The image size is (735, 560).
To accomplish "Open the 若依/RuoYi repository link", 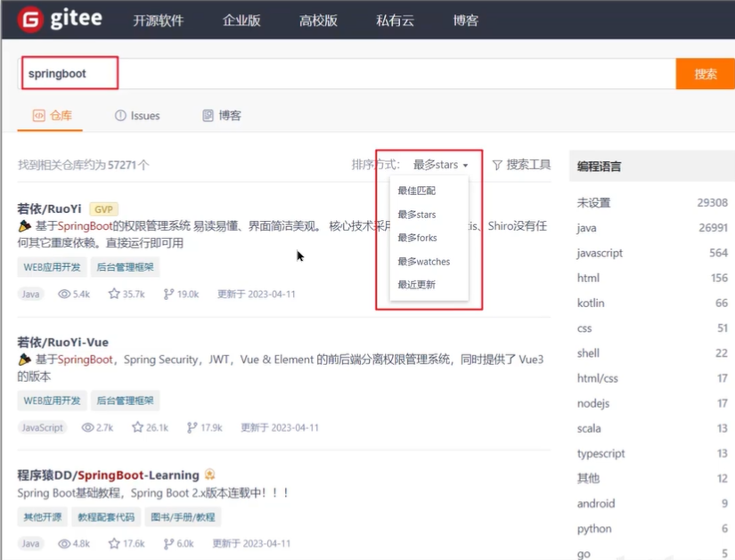I will click(49, 208).
